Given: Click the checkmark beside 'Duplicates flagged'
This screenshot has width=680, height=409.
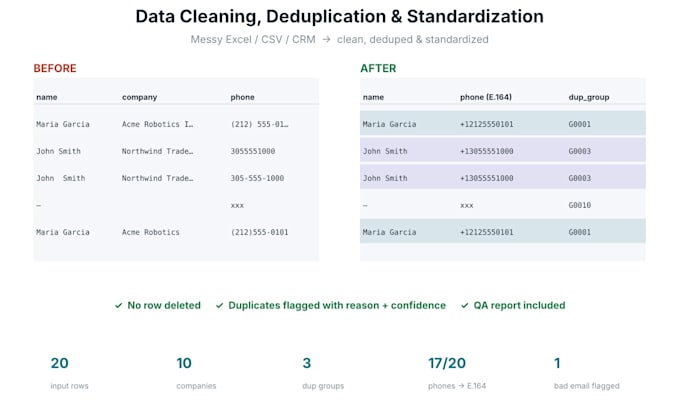Looking at the screenshot, I should 219,306.
